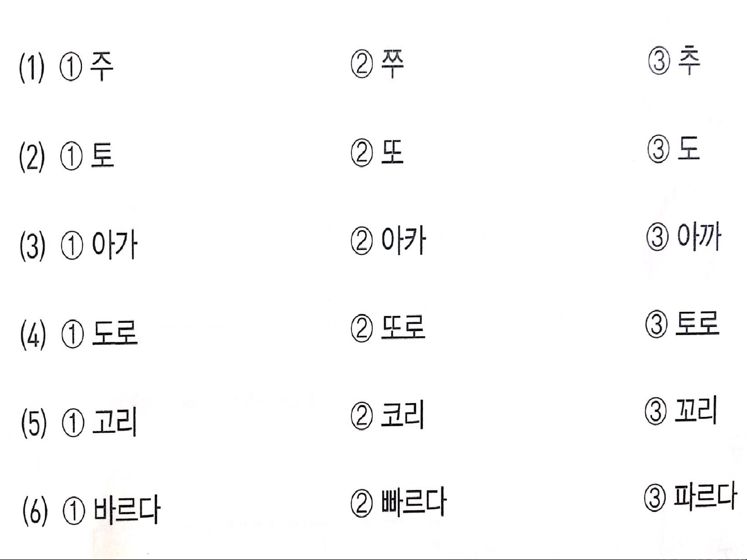Choose circled ② beside 아카
Viewport: 747px width, 560px height.
click(362, 241)
